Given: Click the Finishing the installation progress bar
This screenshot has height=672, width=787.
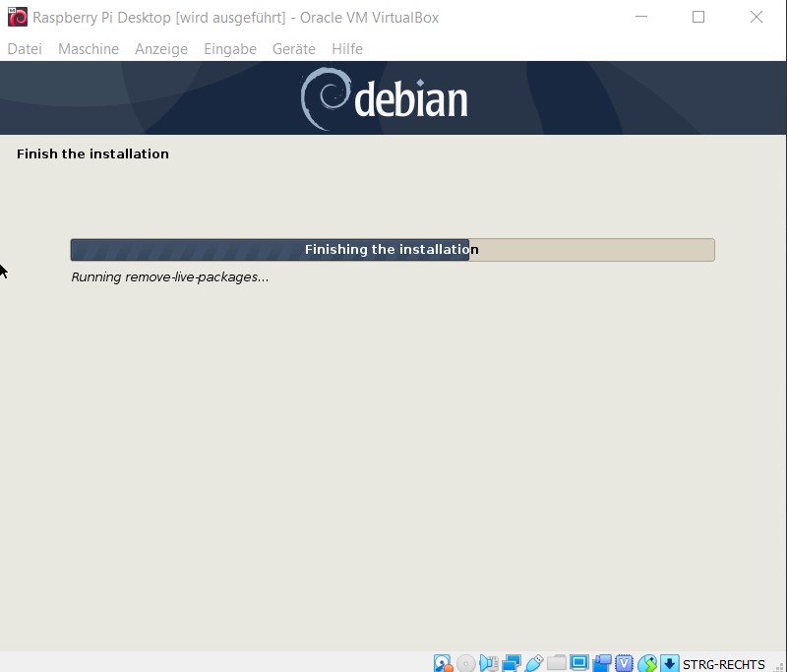Looking at the screenshot, I should [393, 250].
